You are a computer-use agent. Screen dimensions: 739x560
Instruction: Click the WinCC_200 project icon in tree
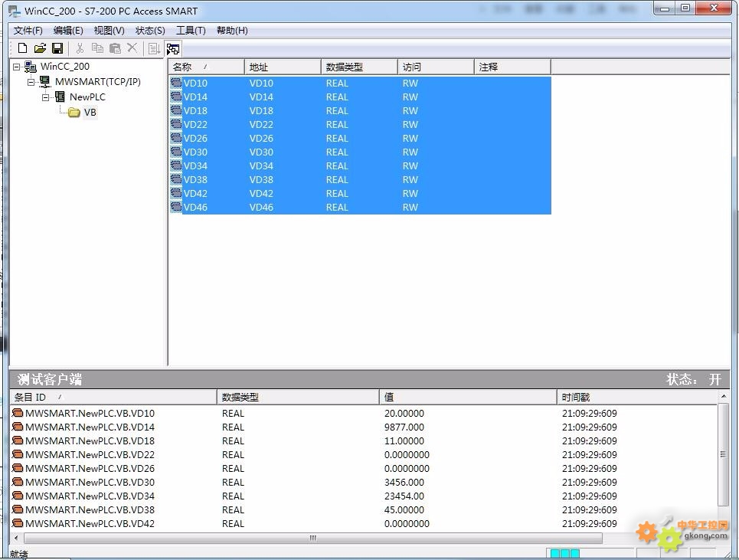click(x=30, y=67)
